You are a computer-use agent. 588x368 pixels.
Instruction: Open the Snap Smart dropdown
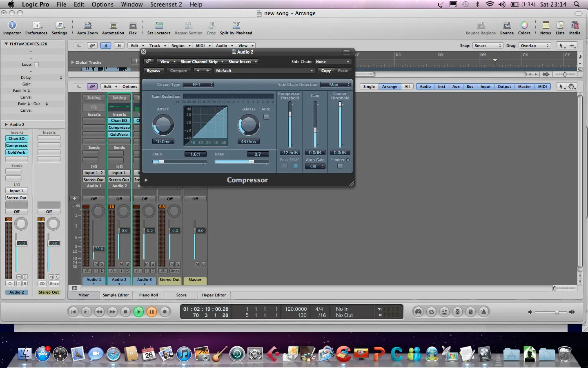tap(488, 46)
